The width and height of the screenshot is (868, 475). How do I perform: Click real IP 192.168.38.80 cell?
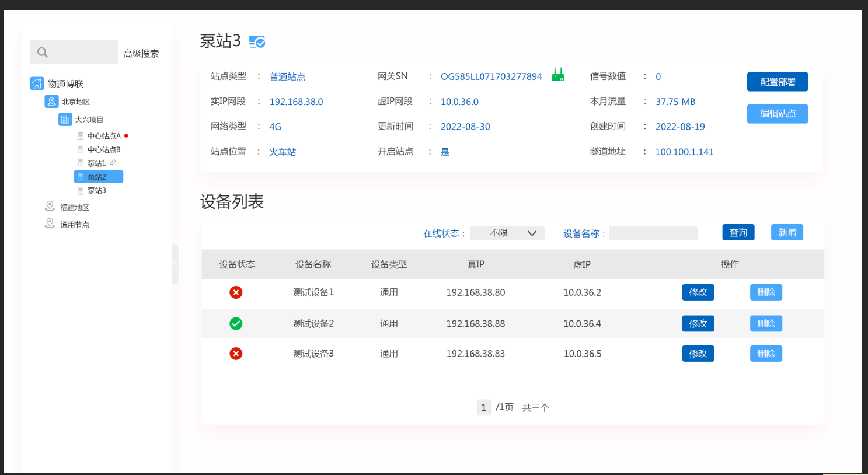[476, 292]
